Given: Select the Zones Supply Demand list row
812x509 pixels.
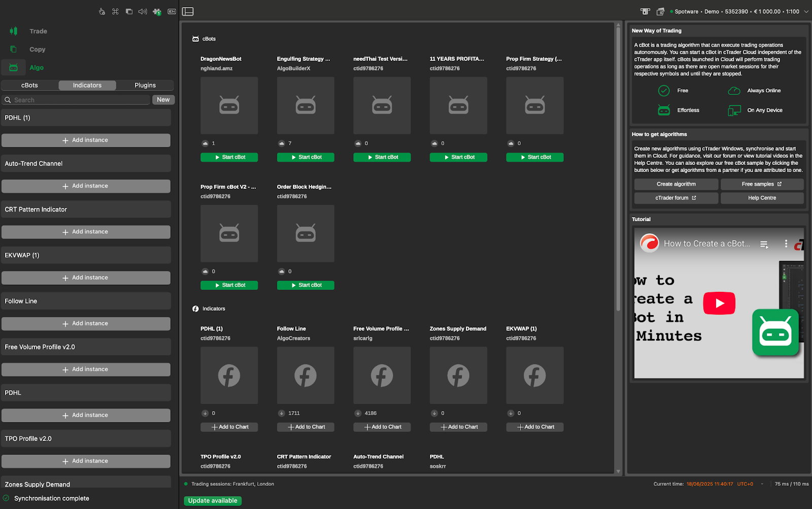Looking at the screenshot, I should pyautogui.click(x=86, y=483).
